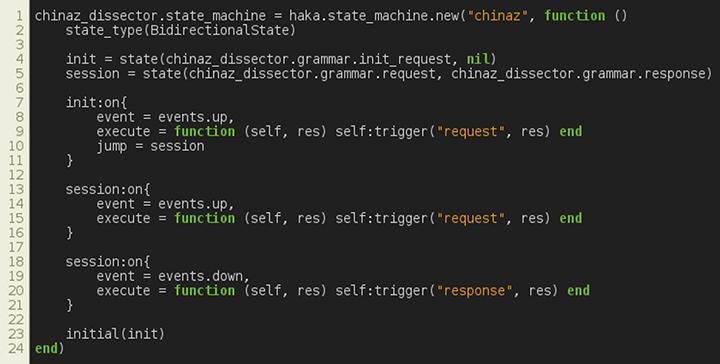Click the "response" string on line 20
The height and width of the screenshot is (364, 720).
pos(474,291)
